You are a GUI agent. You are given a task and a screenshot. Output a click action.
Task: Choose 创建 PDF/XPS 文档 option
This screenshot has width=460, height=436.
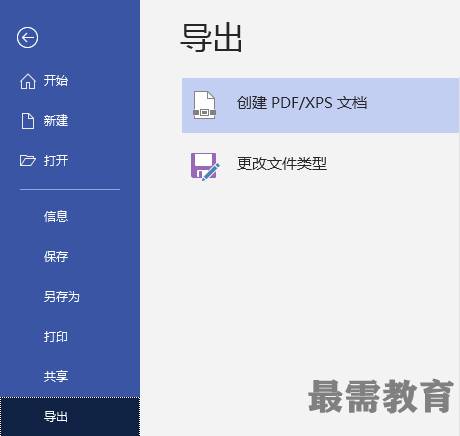(320, 105)
